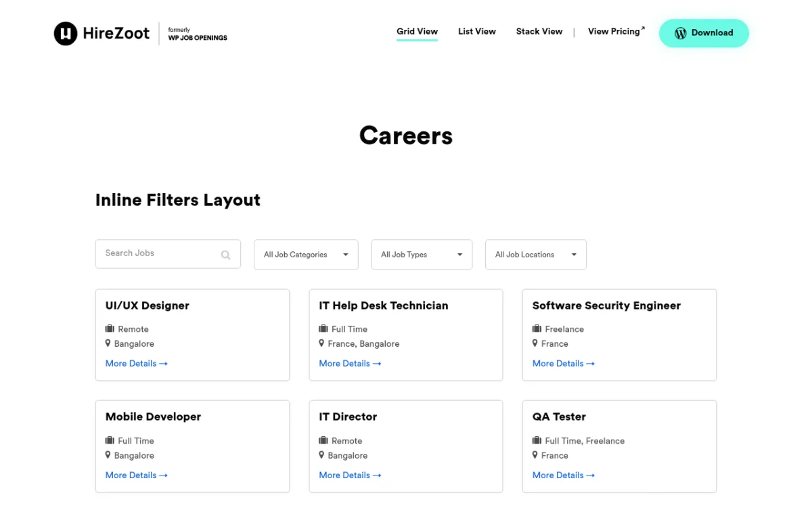This screenshot has height=508, width=812.
Task: Click location pin in Software Security Engineer card
Action: [x=535, y=343]
